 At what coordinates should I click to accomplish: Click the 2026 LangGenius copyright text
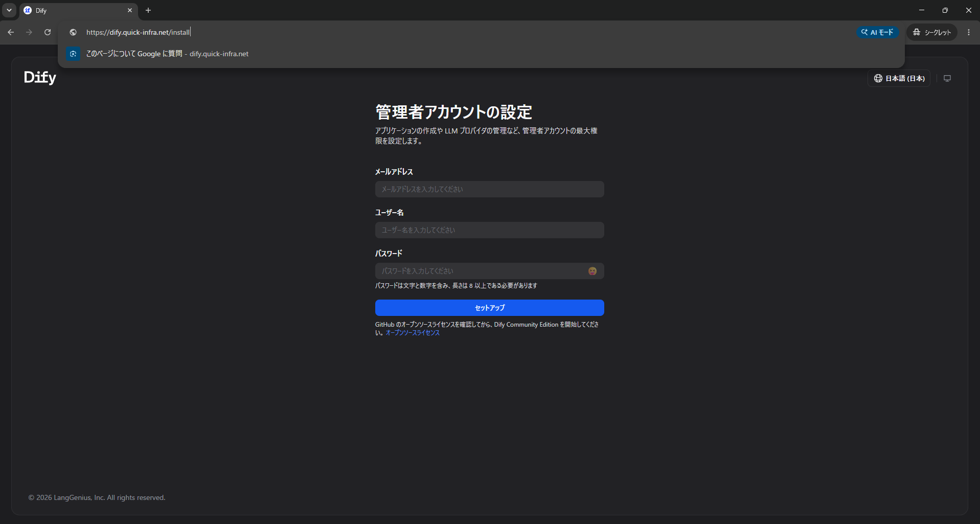(97, 497)
